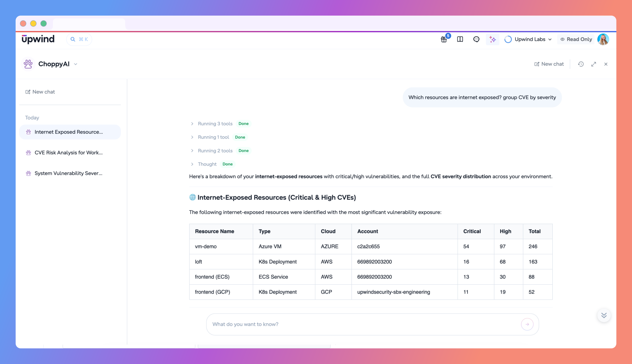Select the account cell c2a2c655
The height and width of the screenshot is (364, 632).
pyautogui.click(x=404, y=247)
